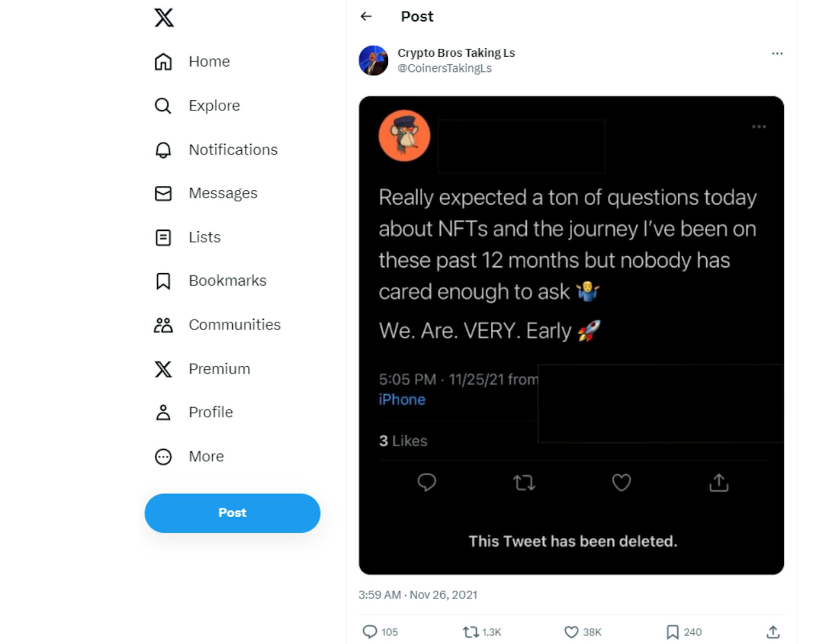Viewport: 820px width, 644px height.
Task: Open Bookmarks from the sidebar
Action: tap(164, 281)
